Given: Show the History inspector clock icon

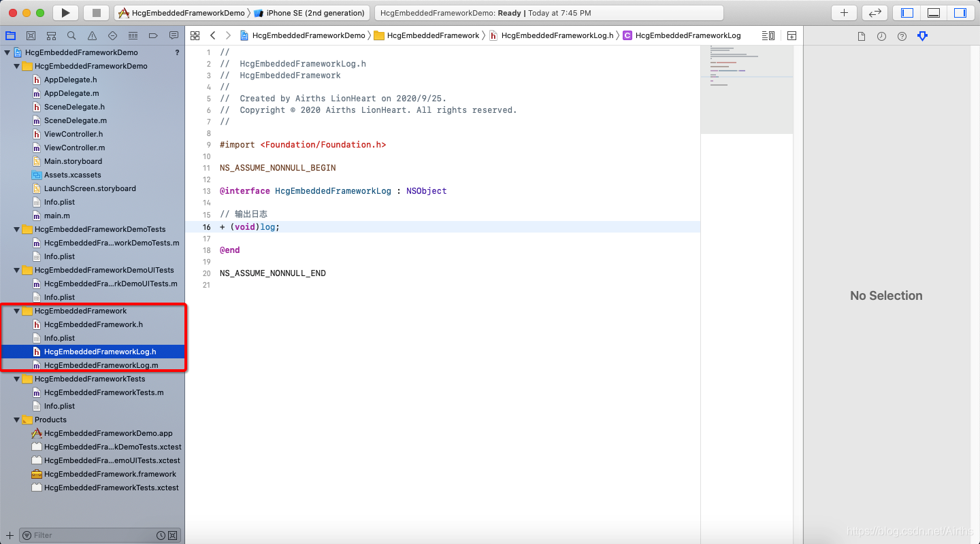Looking at the screenshot, I should [x=881, y=36].
